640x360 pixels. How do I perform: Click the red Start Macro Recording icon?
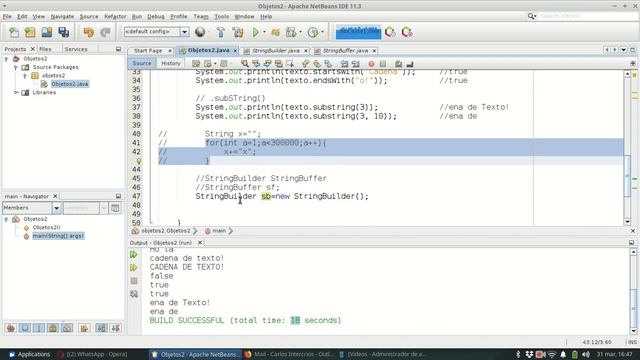(371, 64)
